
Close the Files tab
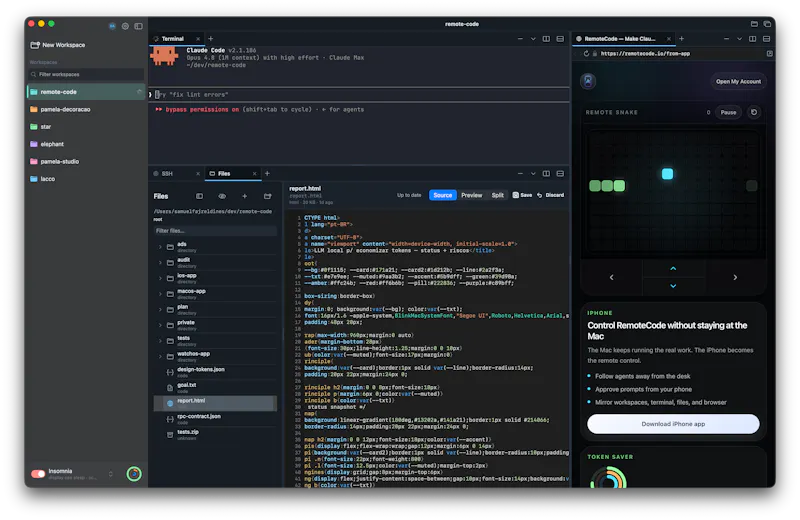tap(254, 174)
